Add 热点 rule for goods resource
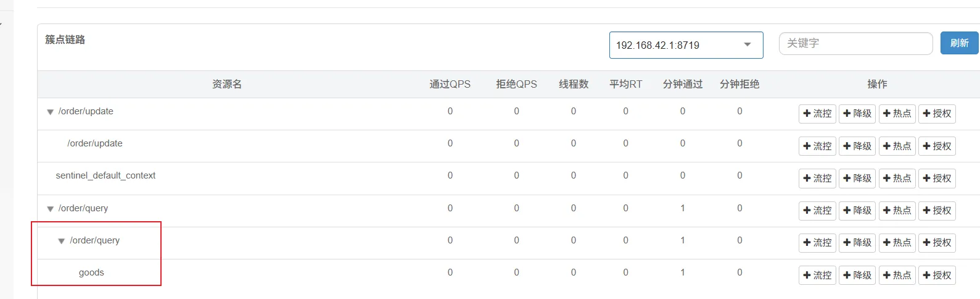The width and height of the screenshot is (980, 299). (x=897, y=275)
